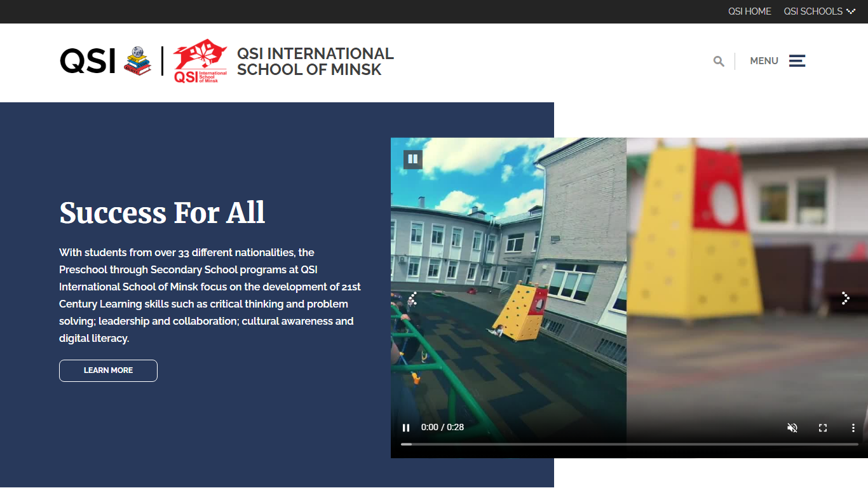Expand the QSI SCHOOLS dropdown
Screen dimensions: 868x488
(x=820, y=11)
